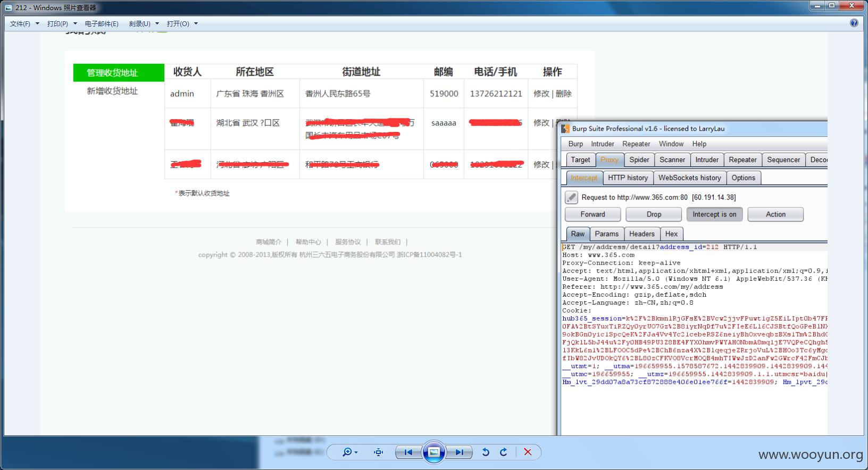This screenshot has height=470, width=868.
Task: Switch to the Proxy tab
Action: (x=610, y=160)
